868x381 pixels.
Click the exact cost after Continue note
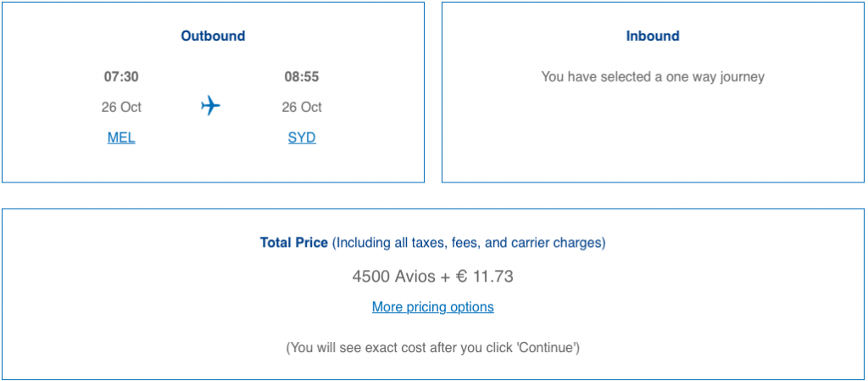point(432,347)
